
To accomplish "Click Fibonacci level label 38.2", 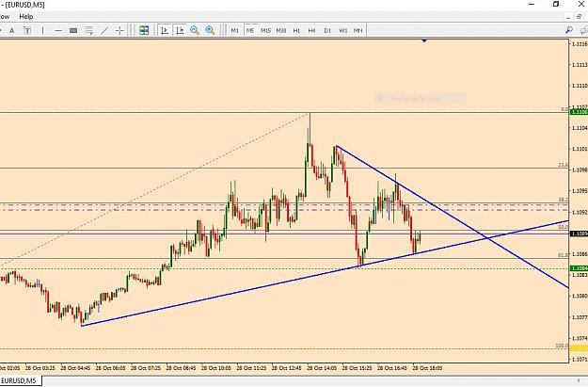I will [564, 200].
